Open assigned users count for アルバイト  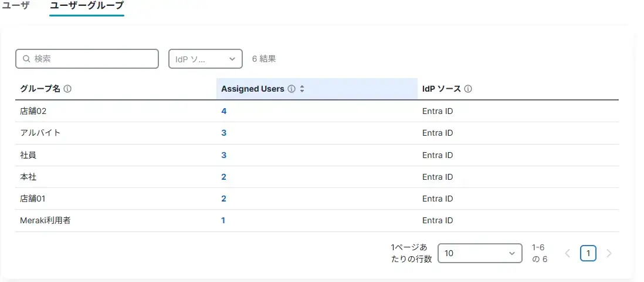tap(223, 133)
